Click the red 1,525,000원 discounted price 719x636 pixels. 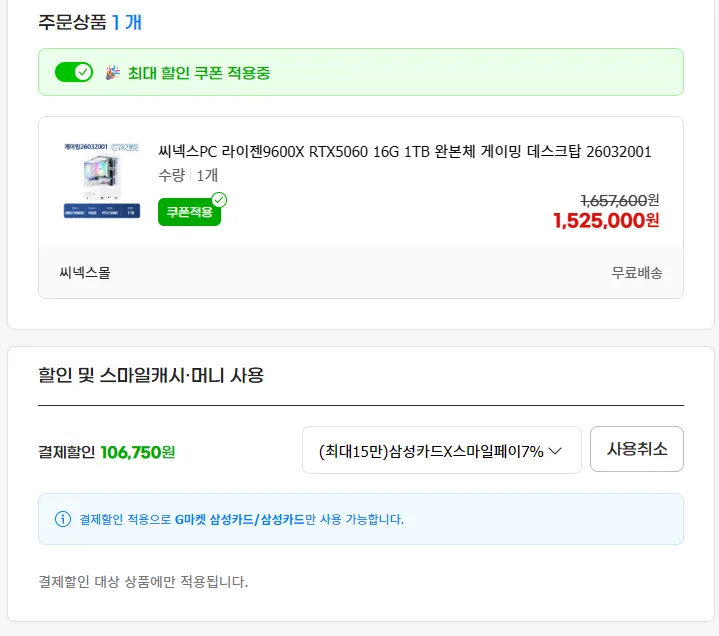tap(605, 220)
